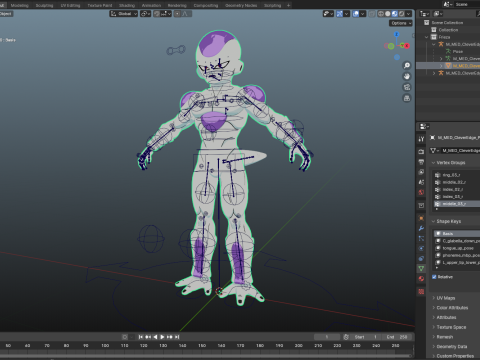
Task: Open the Object properties tab
Action: pos(421,218)
